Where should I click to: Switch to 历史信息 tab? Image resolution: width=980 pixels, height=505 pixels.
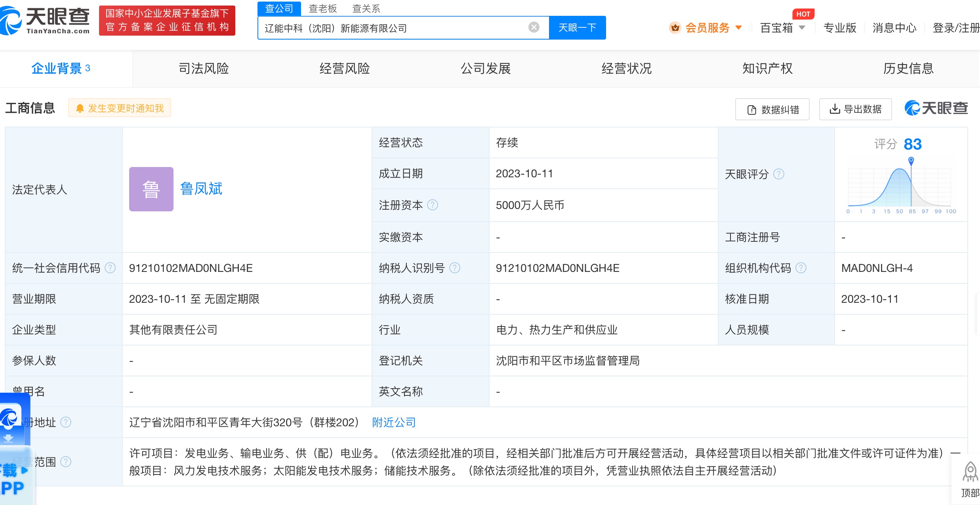pos(908,68)
